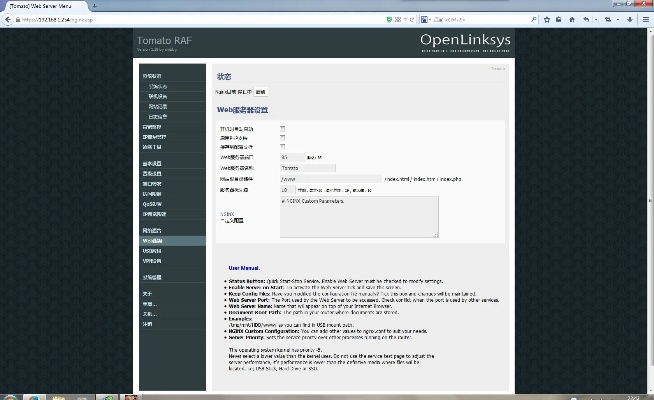Click the browser URL address field
This screenshot has height=400, width=654.
coord(200,20)
